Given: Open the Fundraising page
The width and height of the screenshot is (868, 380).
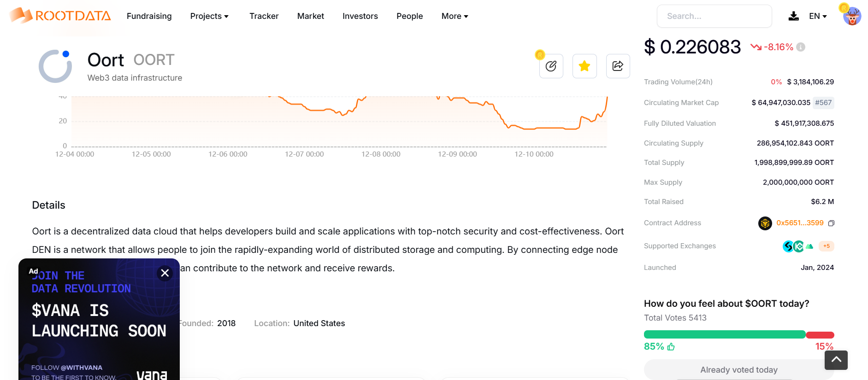Looking at the screenshot, I should click(x=149, y=16).
